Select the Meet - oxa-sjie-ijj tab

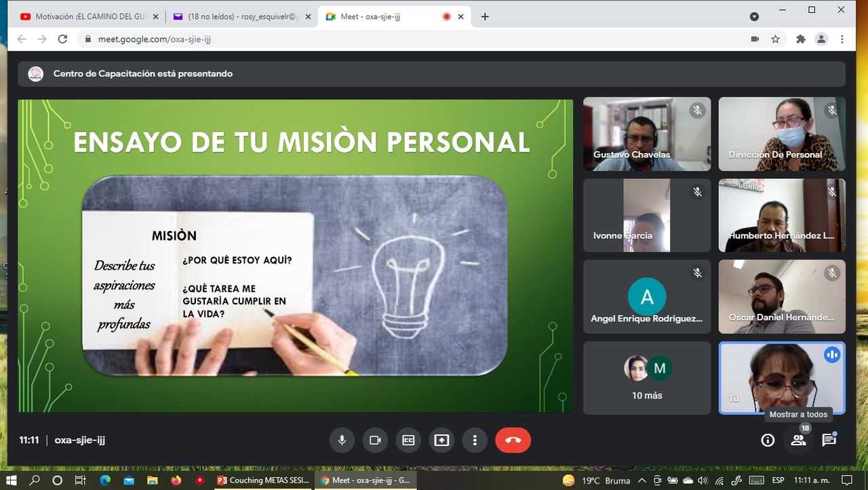point(395,17)
